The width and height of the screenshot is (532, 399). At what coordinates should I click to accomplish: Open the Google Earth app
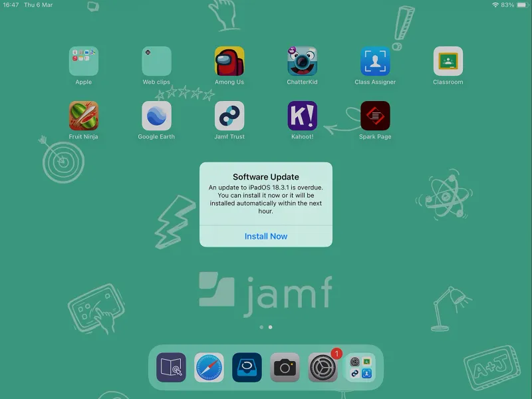coord(156,116)
